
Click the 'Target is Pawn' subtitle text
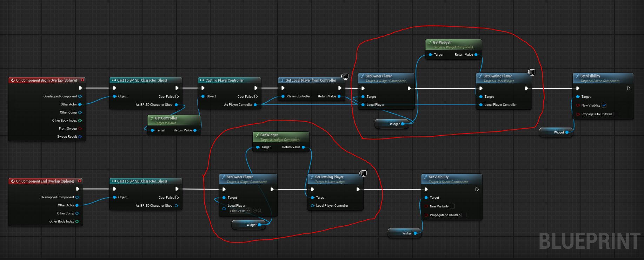[x=166, y=123]
